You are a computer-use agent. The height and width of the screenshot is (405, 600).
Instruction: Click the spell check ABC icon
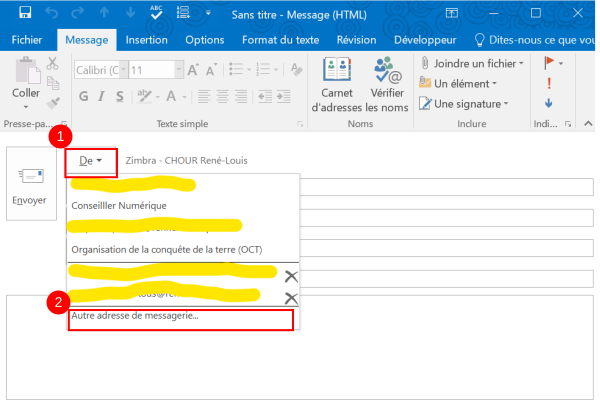click(x=156, y=14)
